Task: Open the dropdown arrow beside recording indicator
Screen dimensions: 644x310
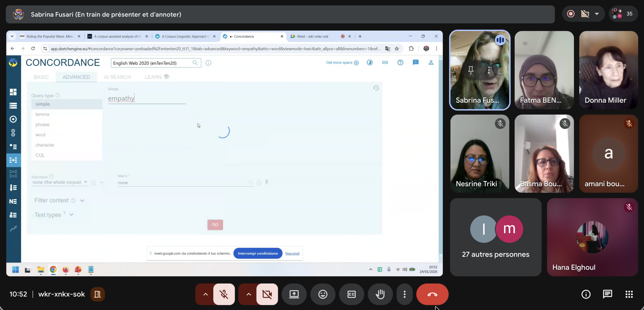Action: [597, 14]
